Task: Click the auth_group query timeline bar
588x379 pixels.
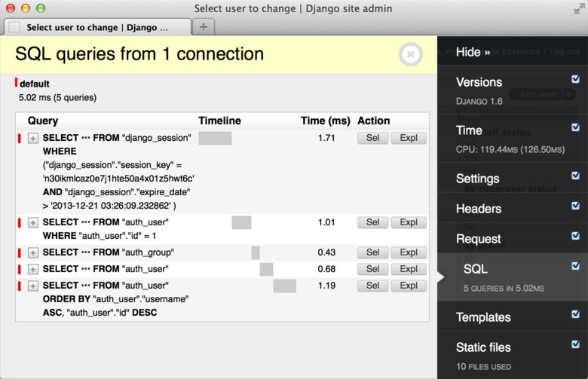Action: click(256, 252)
